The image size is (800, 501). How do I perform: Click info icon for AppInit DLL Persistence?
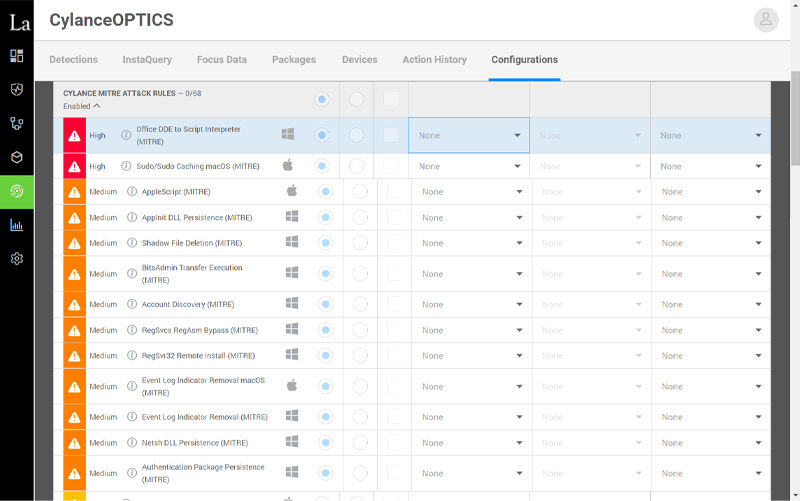tap(132, 217)
